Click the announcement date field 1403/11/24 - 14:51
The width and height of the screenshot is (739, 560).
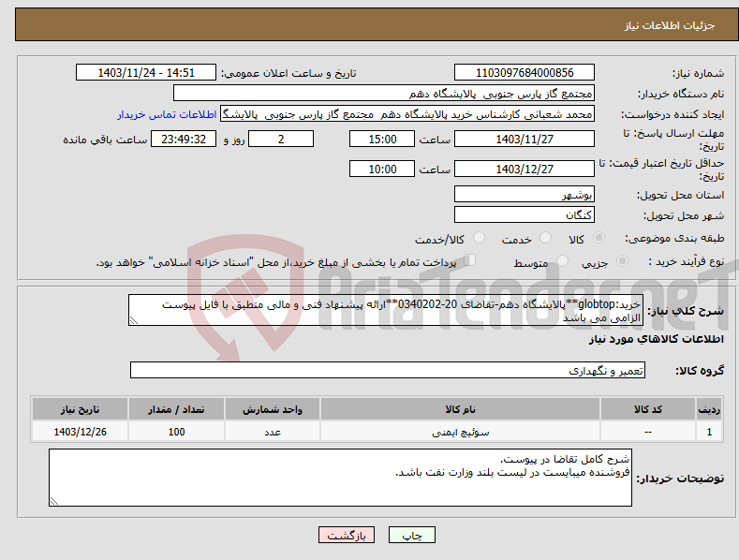point(145,73)
